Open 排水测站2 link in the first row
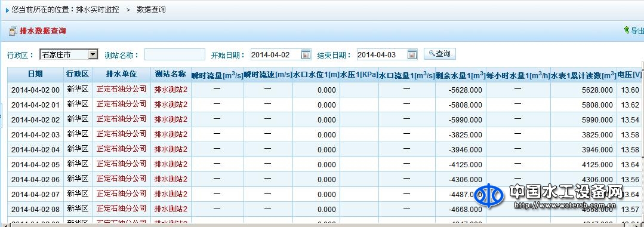Image resolution: width=644 pixels, height=227 pixels. pos(171,90)
